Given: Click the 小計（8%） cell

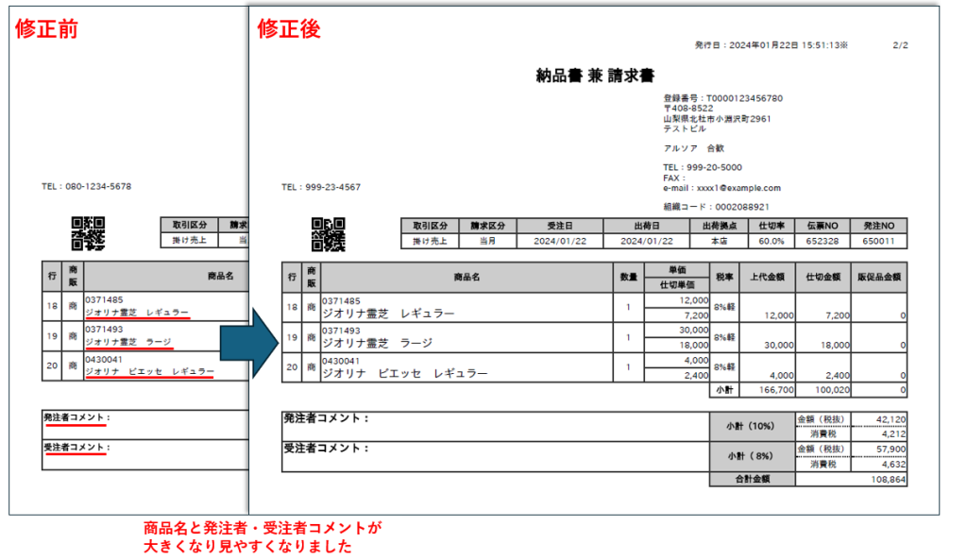Looking at the screenshot, I should (752, 456).
